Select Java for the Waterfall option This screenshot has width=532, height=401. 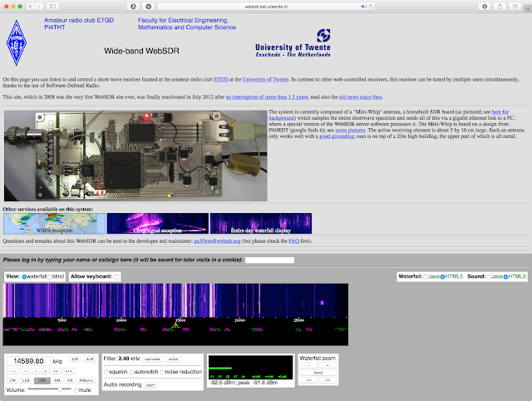425,277
